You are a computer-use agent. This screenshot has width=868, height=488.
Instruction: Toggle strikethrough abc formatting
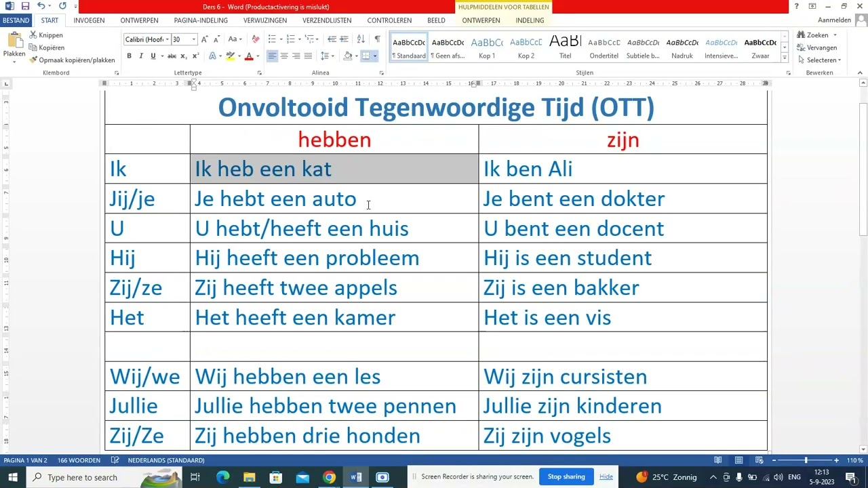172,56
